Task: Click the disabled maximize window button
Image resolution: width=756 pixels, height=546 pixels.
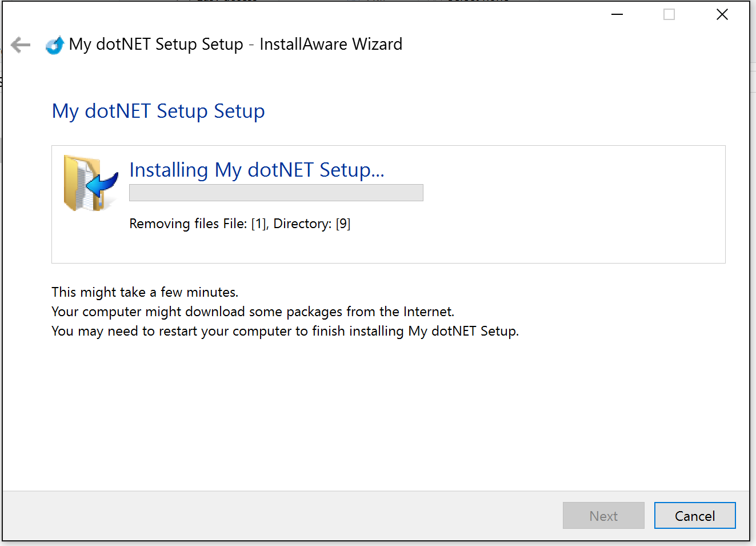Action: (669, 14)
